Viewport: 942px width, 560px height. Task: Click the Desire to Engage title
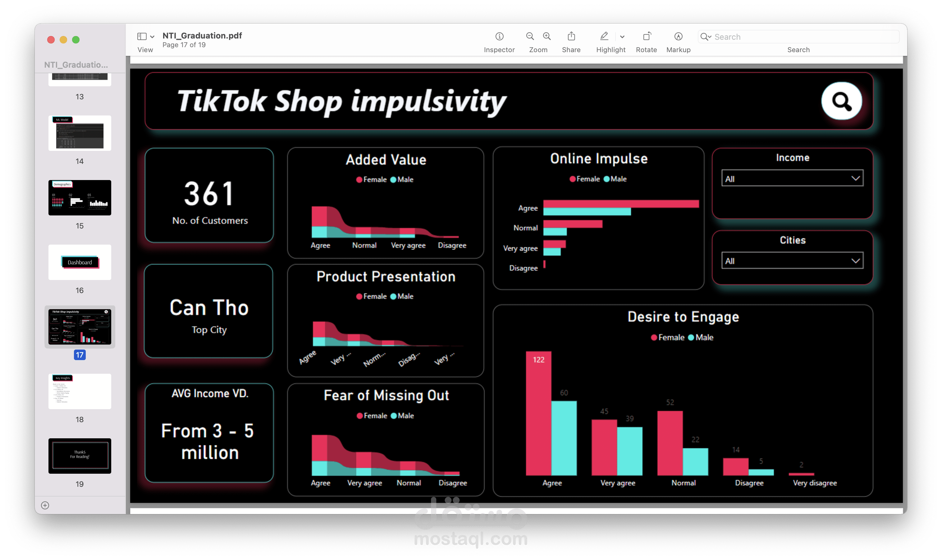683,317
